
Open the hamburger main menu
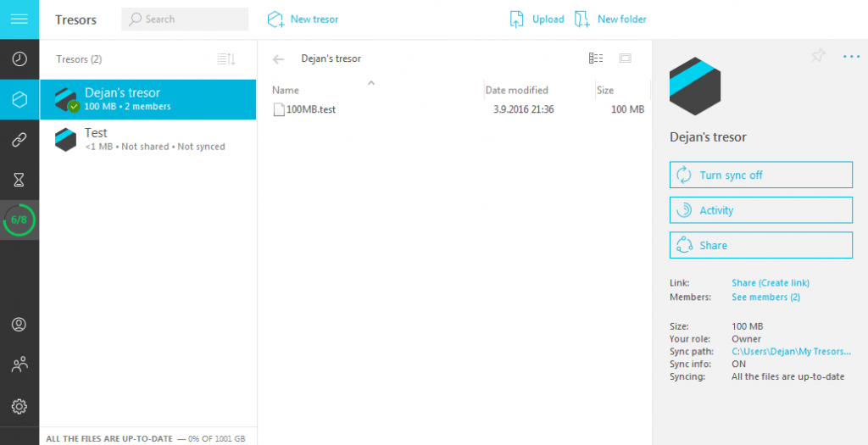[x=19, y=19]
